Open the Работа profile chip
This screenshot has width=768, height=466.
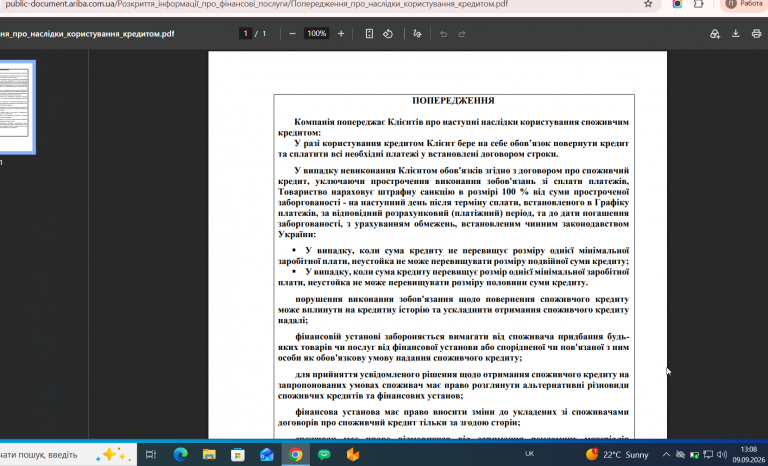(744, 4)
